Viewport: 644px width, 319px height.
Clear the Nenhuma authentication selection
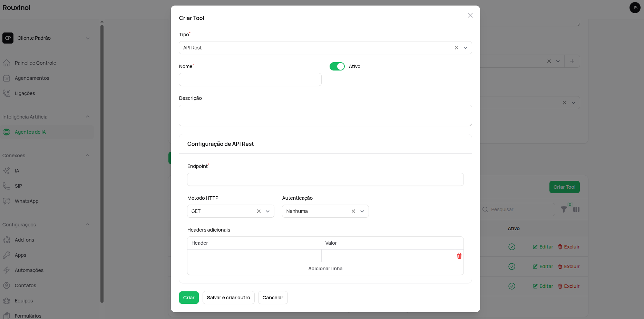point(353,211)
